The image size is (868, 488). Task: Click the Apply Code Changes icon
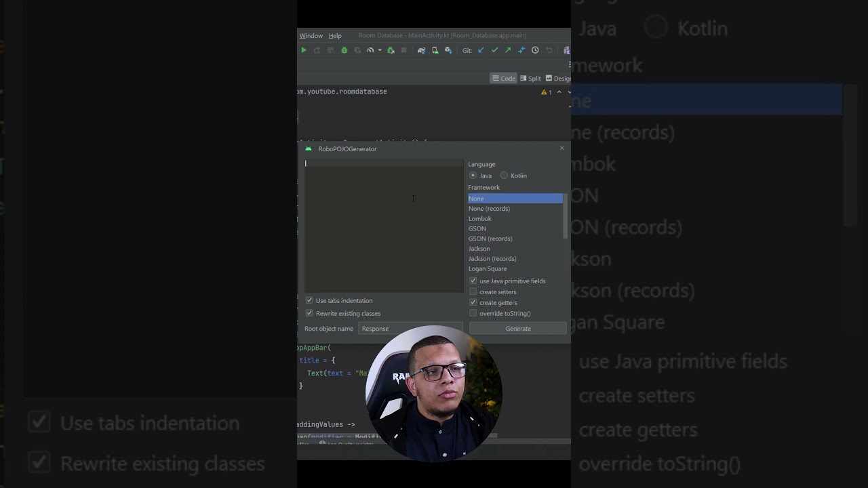(331, 50)
